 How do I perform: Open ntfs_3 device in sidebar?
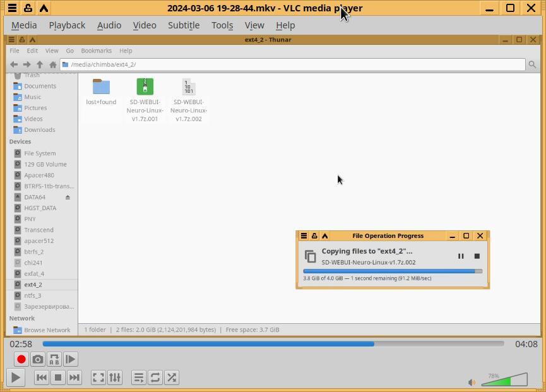tap(32, 295)
